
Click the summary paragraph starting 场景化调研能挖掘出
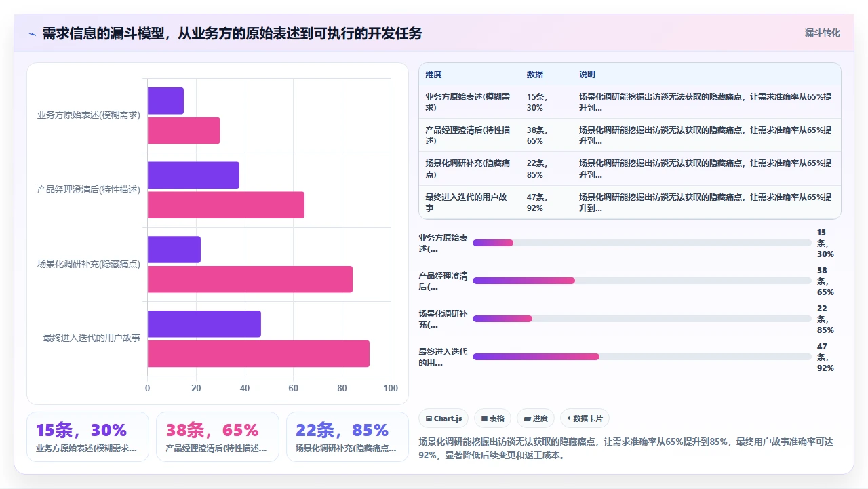[626, 448]
